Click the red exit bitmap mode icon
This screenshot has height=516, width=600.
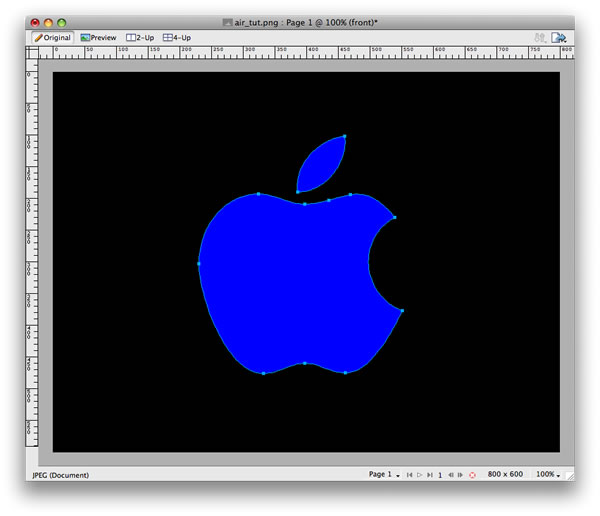[473, 475]
